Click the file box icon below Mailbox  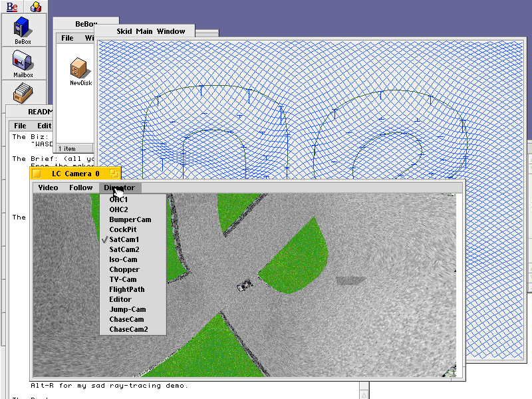[23, 92]
